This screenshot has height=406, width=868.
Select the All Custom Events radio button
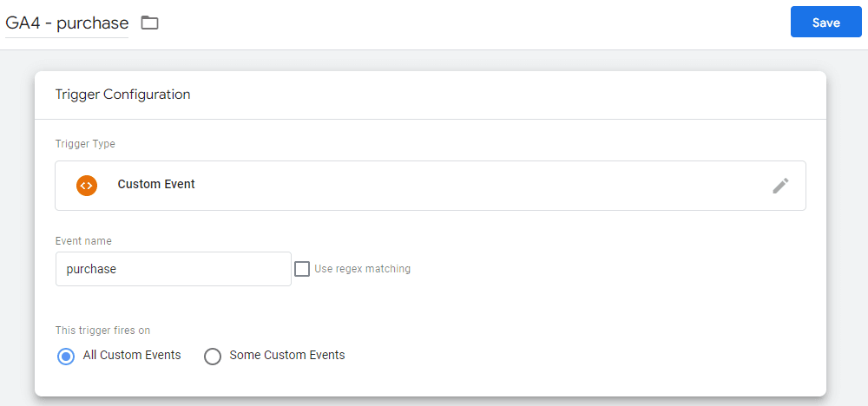(x=66, y=357)
